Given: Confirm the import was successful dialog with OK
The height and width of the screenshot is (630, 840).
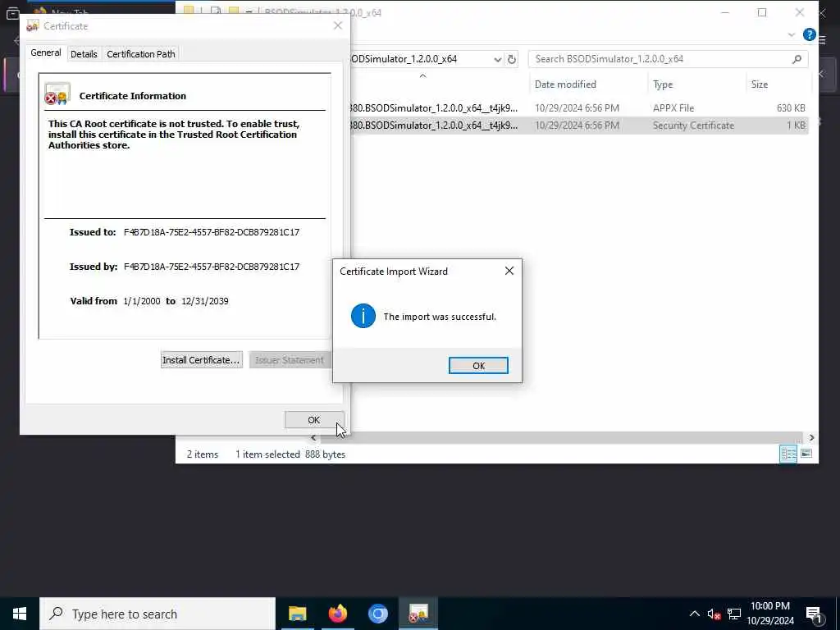Looking at the screenshot, I should click(478, 365).
